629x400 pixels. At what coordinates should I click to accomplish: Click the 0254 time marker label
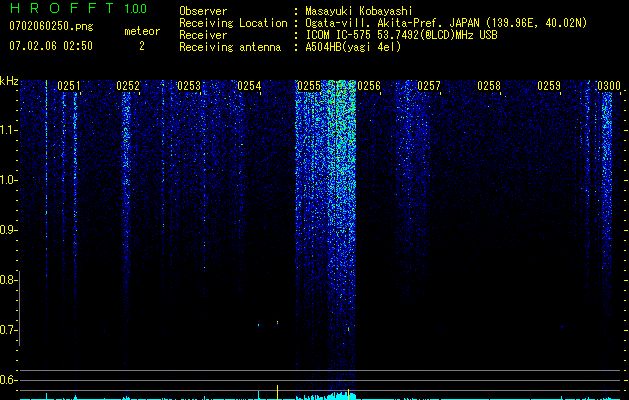[x=249, y=86]
